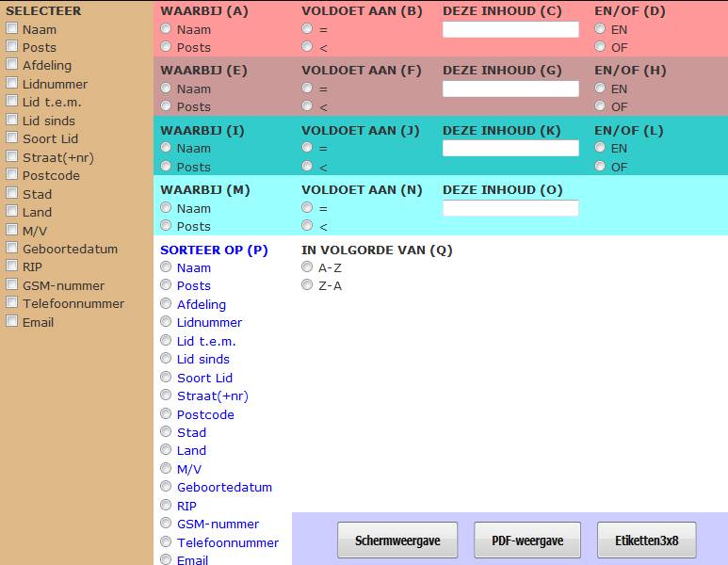Select OF under EN/OF (H)
This screenshot has width=728, height=565.
click(x=600, y=105)
